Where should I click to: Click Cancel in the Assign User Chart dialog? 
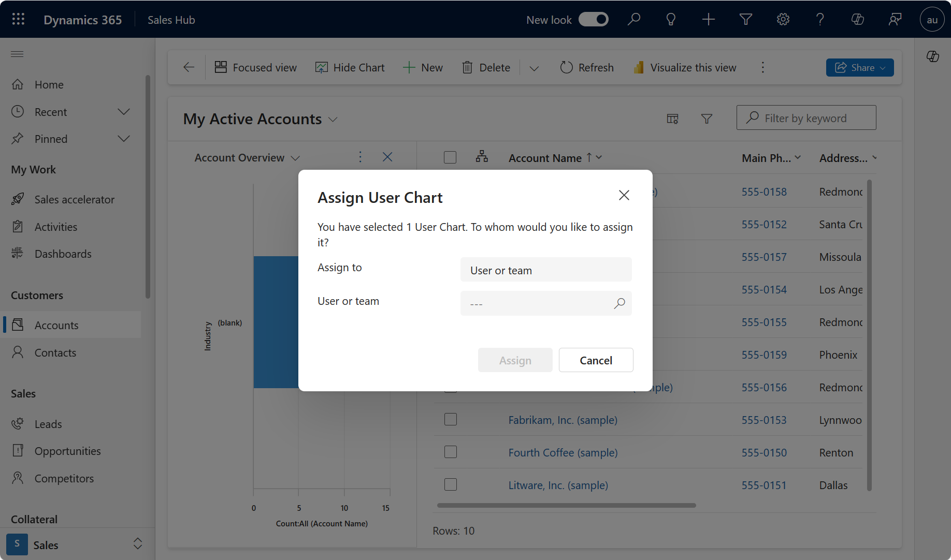point(596,360)
